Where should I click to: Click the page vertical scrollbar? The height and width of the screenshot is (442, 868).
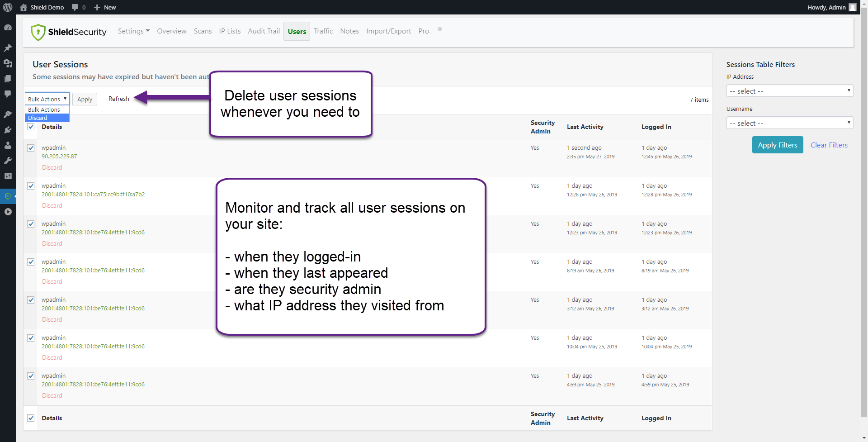(864, 213)
